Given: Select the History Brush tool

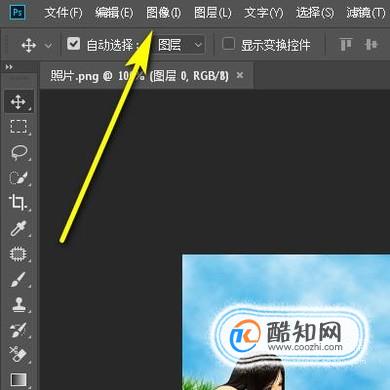Looking at the screenshot, I should (x=18, y=329).
